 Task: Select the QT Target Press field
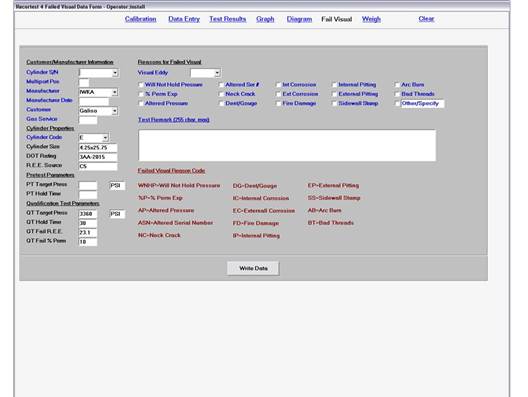point(88,214)
